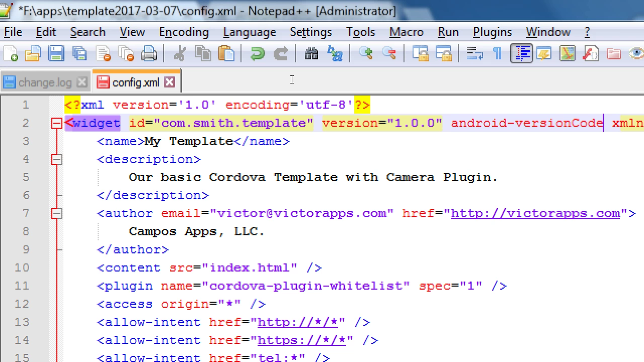Select the config.xml tab
Image resolution: width=644 pixels, height=362 pixels.
(x=136, y=82)
